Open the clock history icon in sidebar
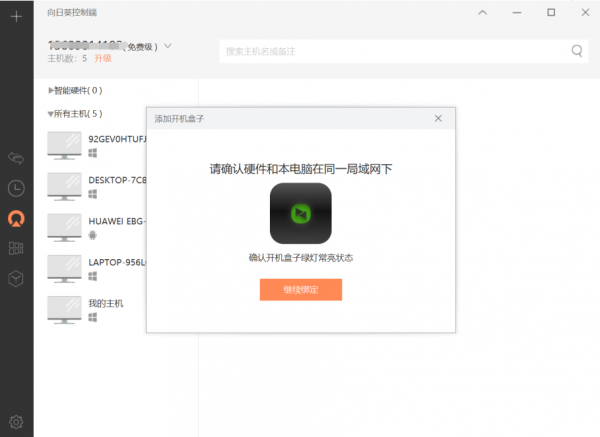Screen dimensions: 600x437 tap(16, 188)
